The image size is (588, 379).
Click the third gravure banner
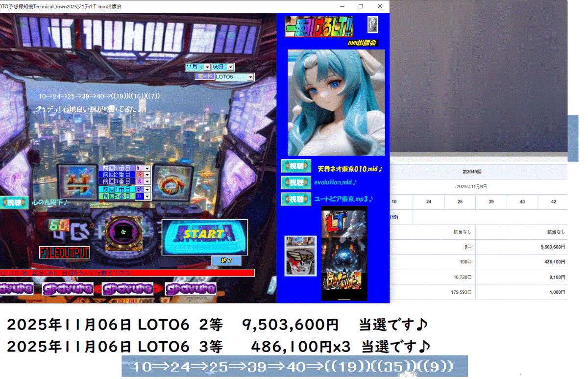click(x=127, y=288)
